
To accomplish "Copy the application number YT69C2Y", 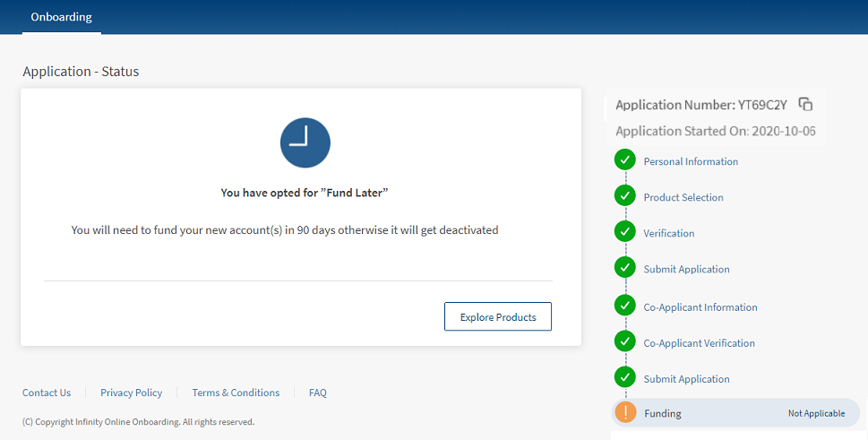I will pos(805,104).
